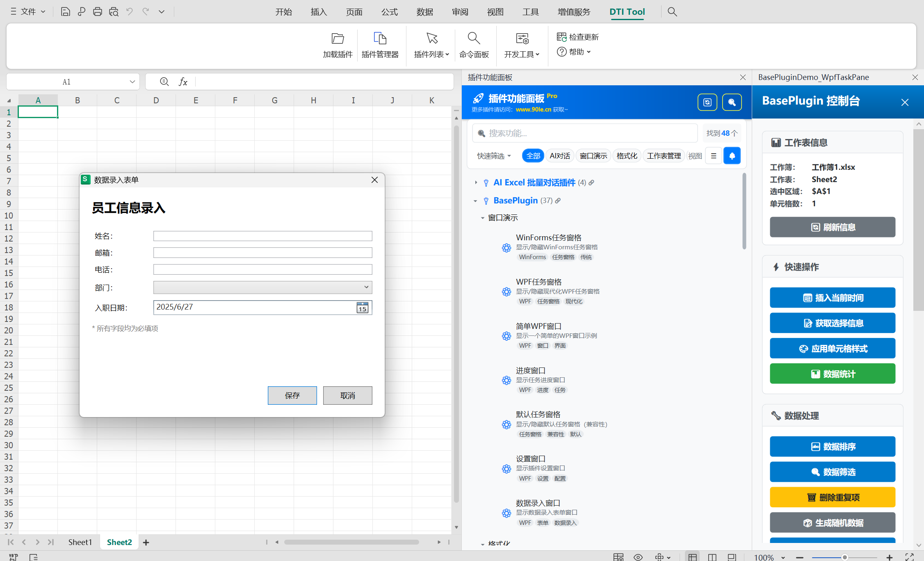Image resolution: width=924 pixels, height=561 pixels.
Task: Click the refresh icon in blue panel header
Action: [x=707, y=102]
